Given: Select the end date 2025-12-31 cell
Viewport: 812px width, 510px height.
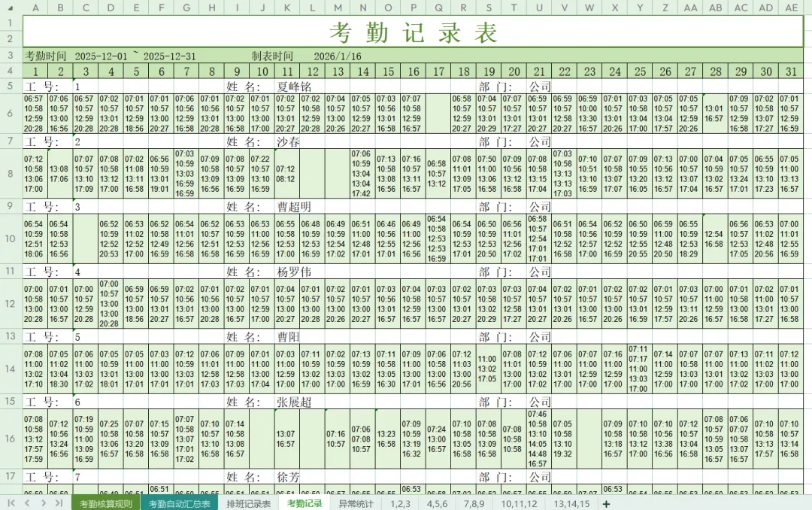Looking at the screenshot, I should click(169, 56).
